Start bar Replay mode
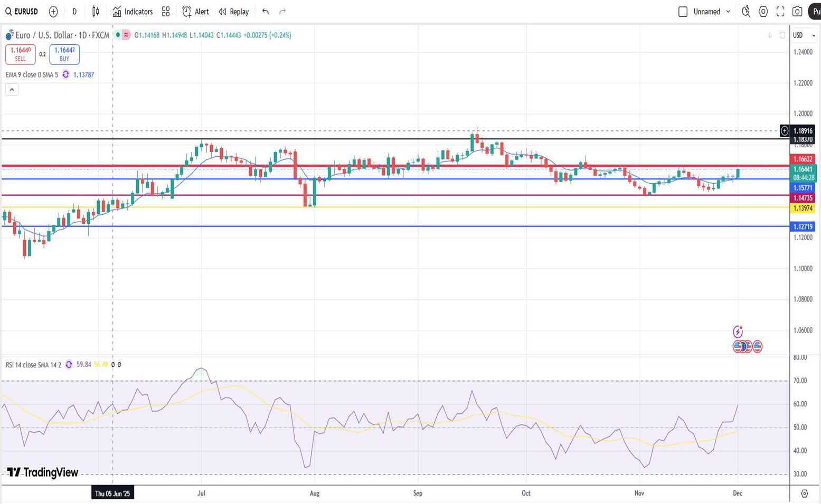 (233, 12)
